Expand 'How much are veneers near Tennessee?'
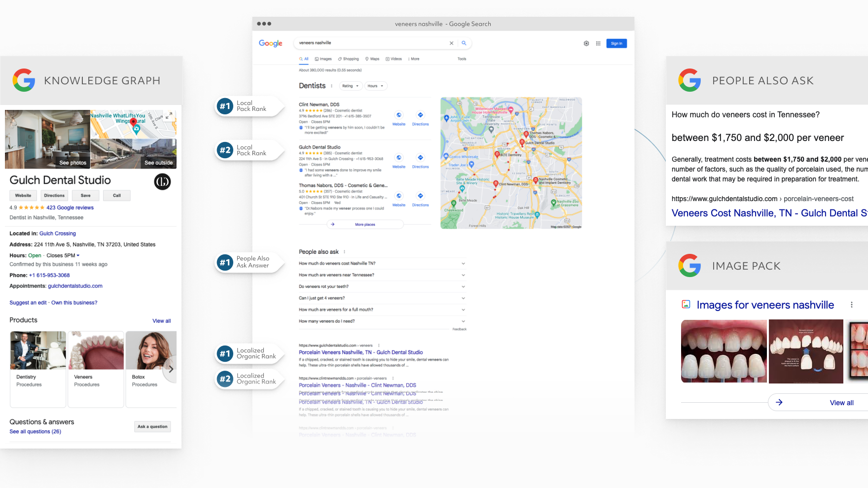This screenshot has width=868, height=488. 382,275
